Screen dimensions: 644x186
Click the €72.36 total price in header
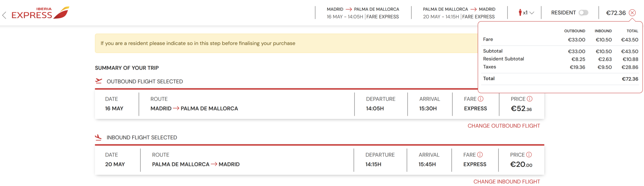pyautogui.click(x=616, y=13)
